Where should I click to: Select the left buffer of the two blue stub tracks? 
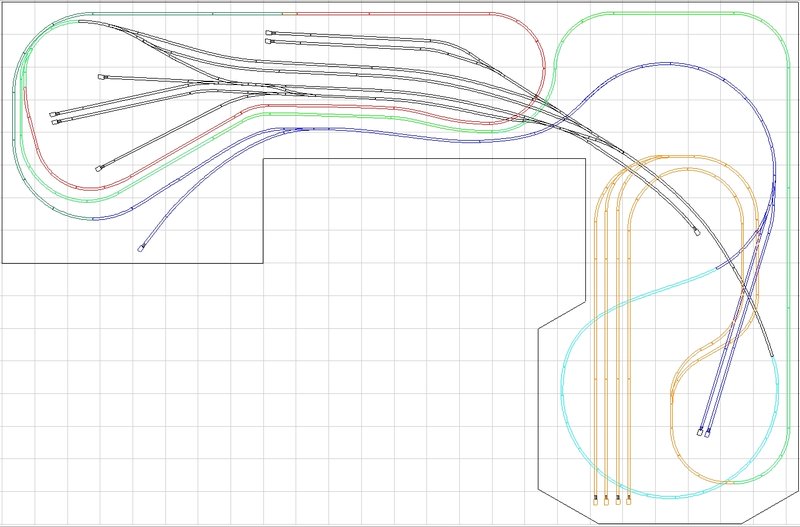(700, 432)
